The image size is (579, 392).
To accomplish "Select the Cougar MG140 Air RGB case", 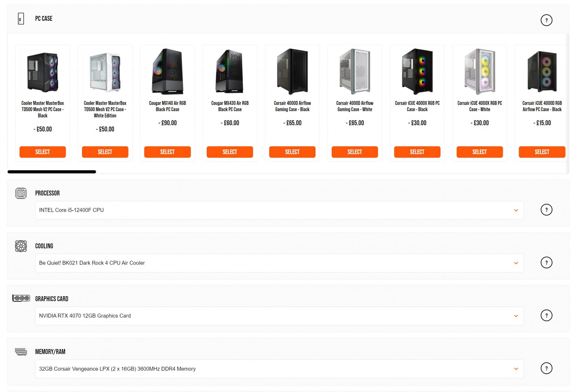I will [167, 152].
